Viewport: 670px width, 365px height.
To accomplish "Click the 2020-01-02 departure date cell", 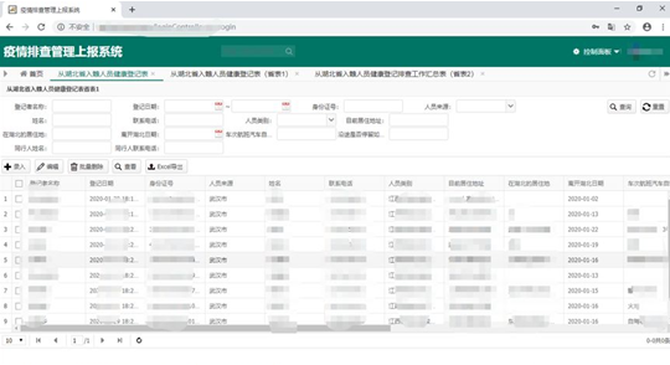I will pos(583,199).
